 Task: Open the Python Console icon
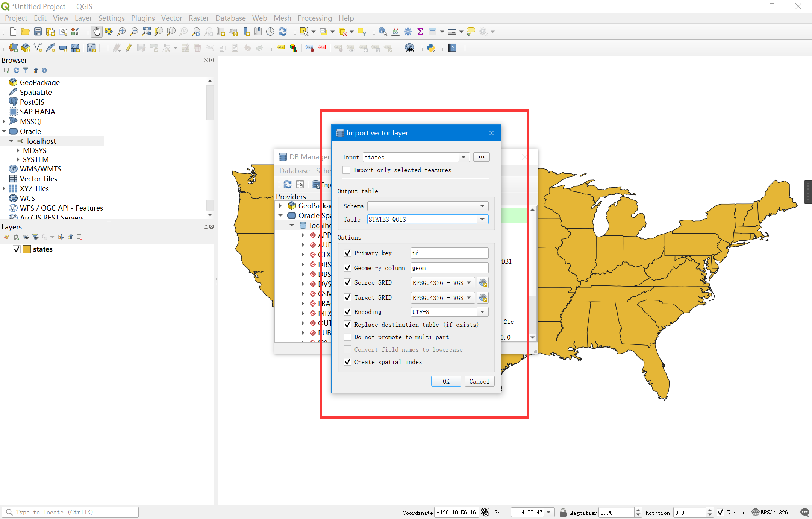(431, 48)
